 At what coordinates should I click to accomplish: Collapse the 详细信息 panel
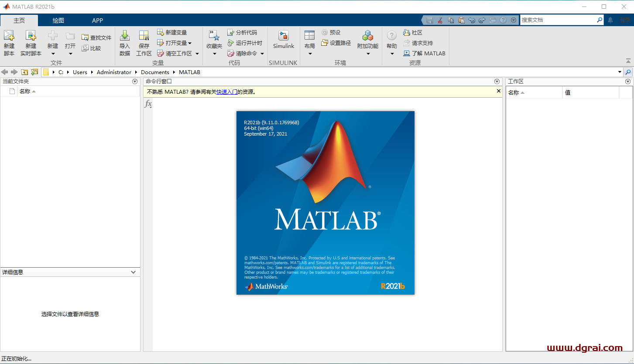coord(133,272)
